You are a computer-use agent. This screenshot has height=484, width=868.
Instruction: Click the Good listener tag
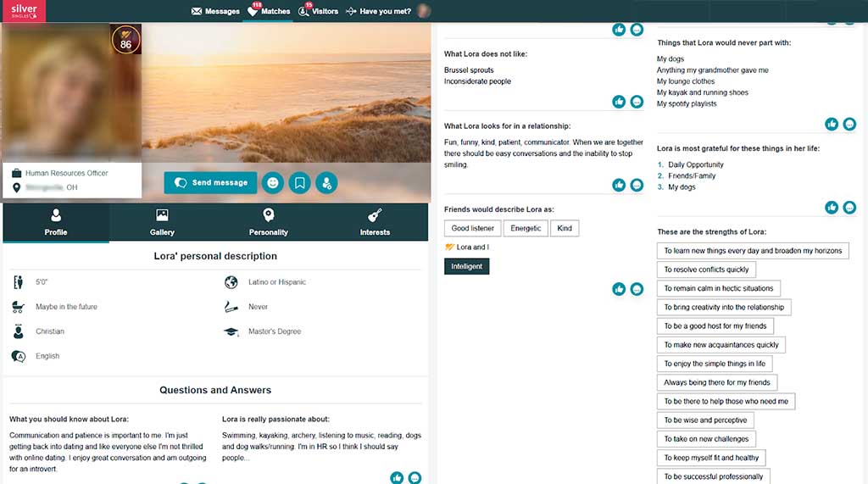click(473, 228)
